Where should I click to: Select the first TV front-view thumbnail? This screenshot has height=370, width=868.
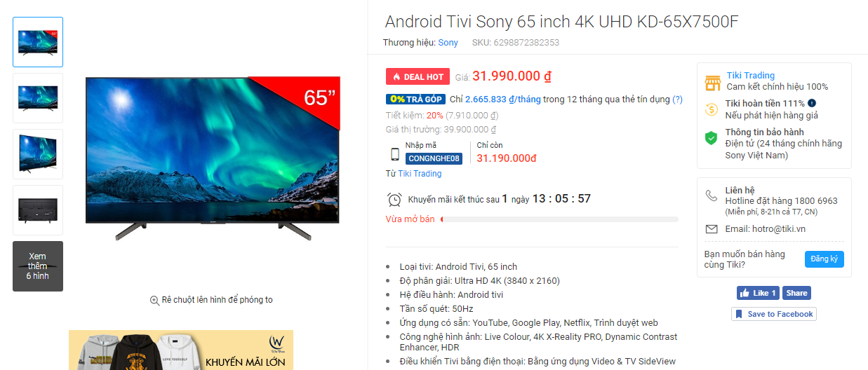pyautogui.click(x=38, y=42)
